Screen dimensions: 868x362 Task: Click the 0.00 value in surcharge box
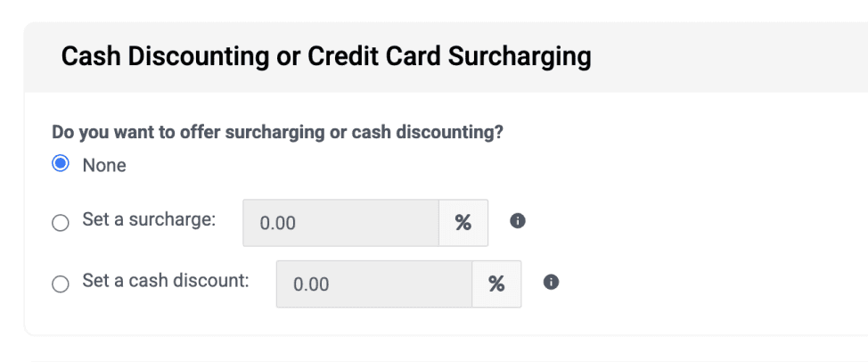click(278, 223)
